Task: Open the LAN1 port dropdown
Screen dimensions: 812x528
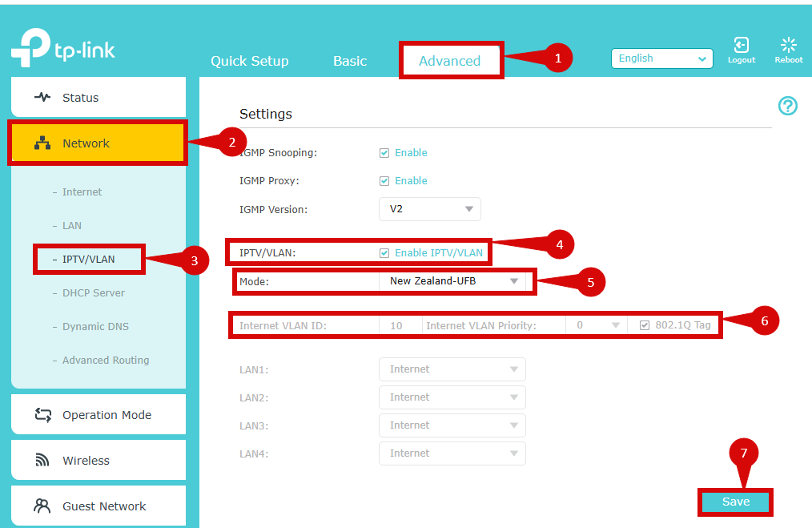Action: pyautogui.click(x=452, y=369)
